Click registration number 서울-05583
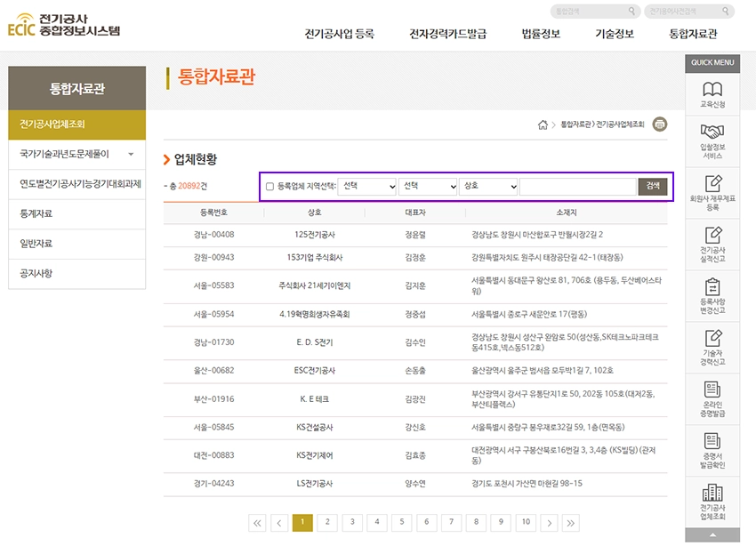Screen dimensions: 756x554 tap(214, 286)
